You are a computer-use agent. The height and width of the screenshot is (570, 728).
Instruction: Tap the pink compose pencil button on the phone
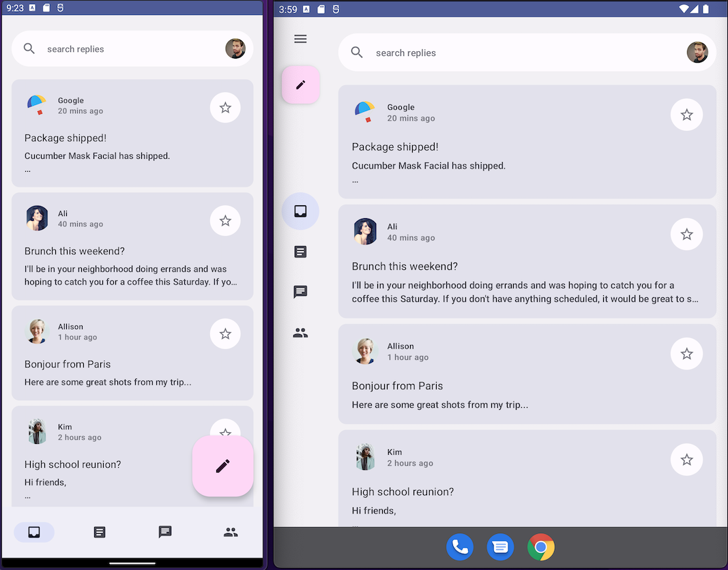coord(222,466)
